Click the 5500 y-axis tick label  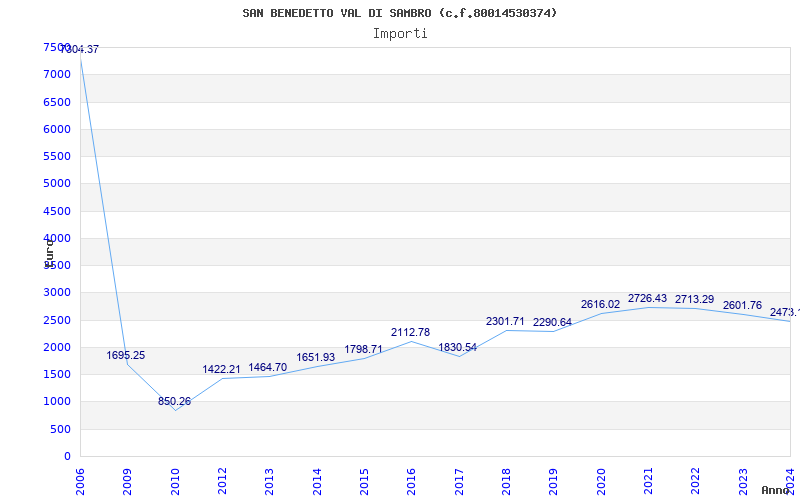pyautogui.click(x=57, y=156)
